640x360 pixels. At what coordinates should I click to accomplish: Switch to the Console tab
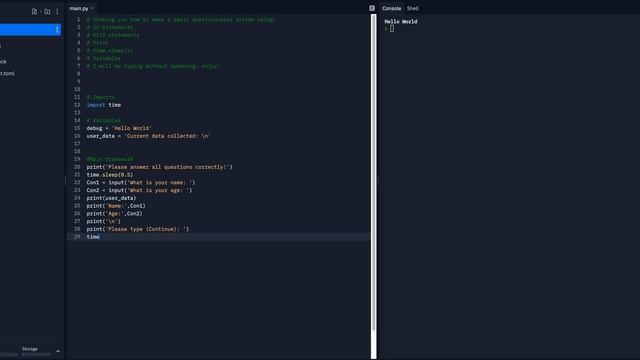coord(391,8)
